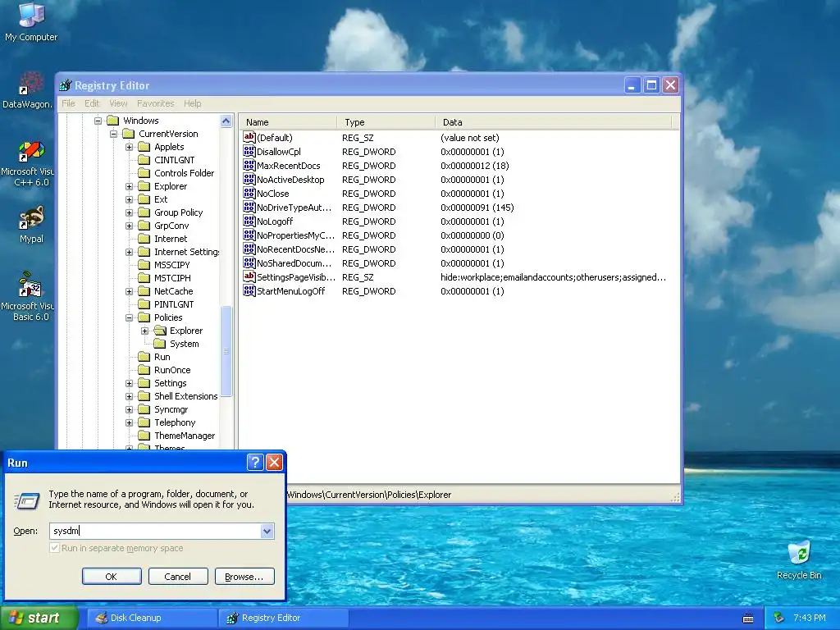Open the Windows start button
This screenshot has height=630, width=840.
39,619
